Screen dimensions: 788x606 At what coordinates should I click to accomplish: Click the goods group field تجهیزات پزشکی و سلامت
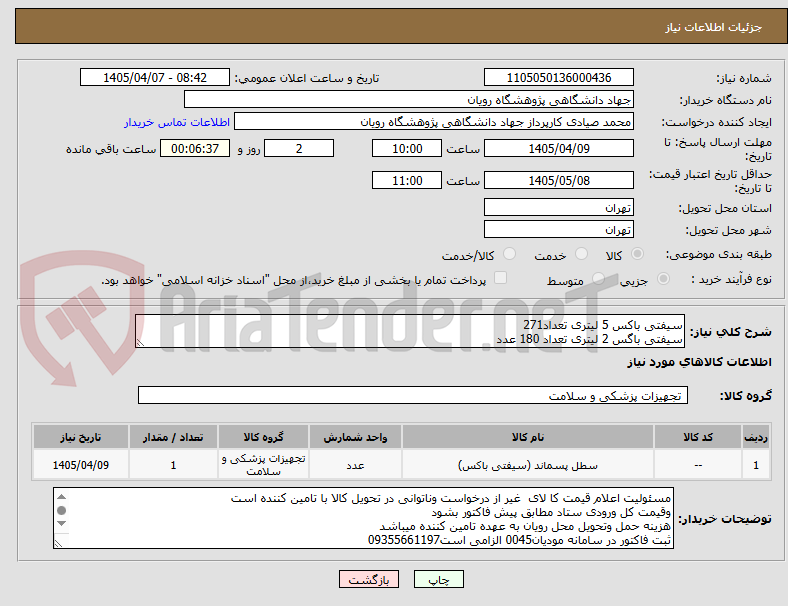(413, 395)
